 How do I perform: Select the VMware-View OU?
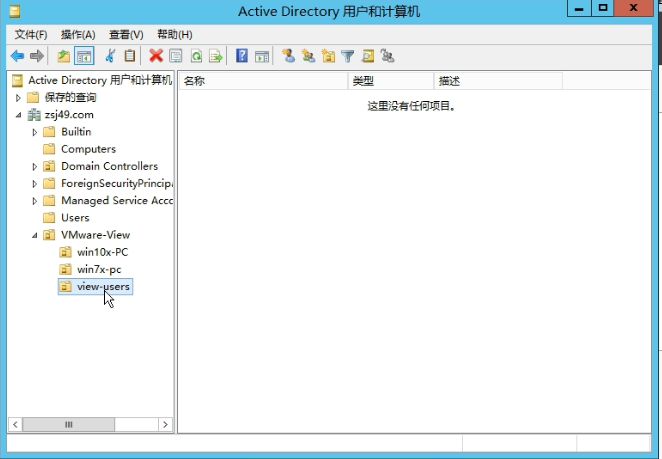click(95, 235)
